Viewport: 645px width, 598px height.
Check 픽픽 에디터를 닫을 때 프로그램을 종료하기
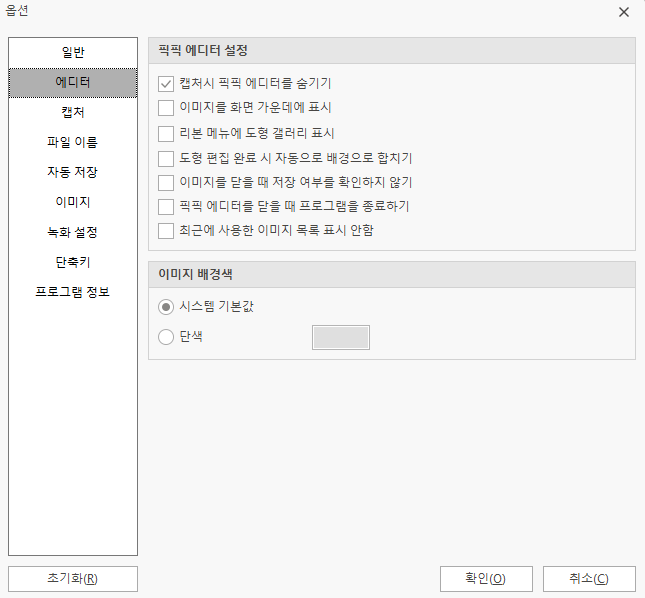(x=166, y=206)
